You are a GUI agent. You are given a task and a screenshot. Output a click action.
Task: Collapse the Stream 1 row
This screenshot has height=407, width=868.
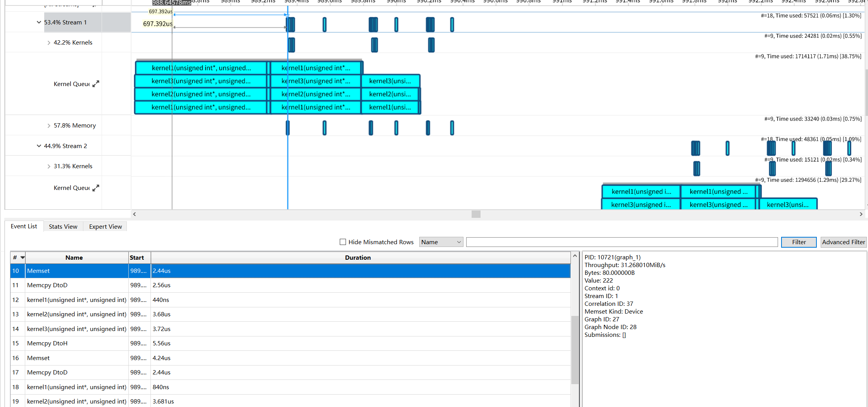(x=39, y=22)
